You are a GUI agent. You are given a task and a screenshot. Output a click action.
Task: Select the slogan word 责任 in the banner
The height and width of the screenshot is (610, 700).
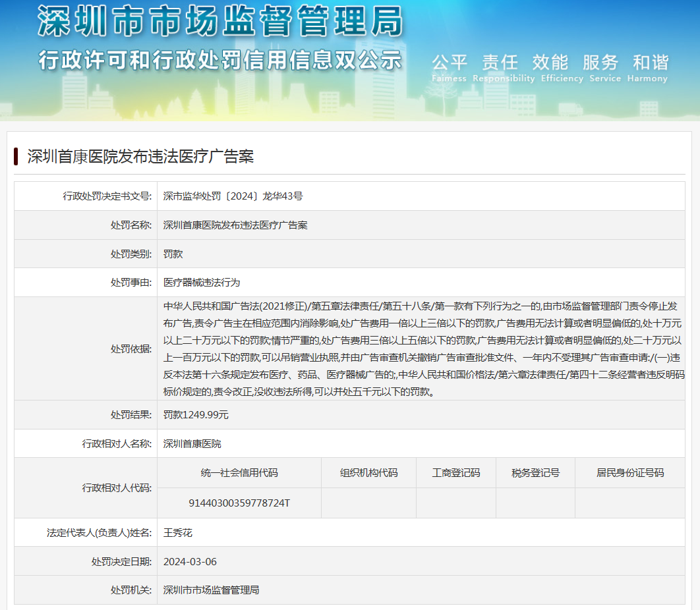pyautogui.click(x=500, y=63)
